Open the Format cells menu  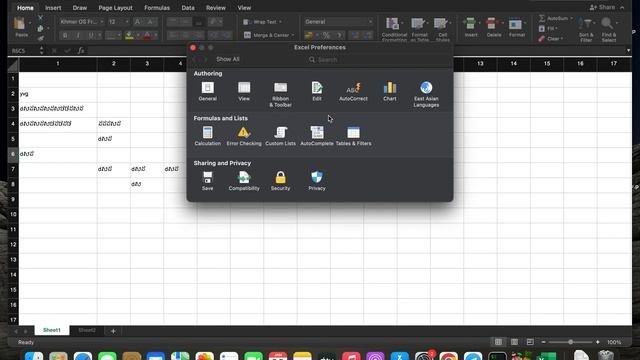tap(516, 28)
